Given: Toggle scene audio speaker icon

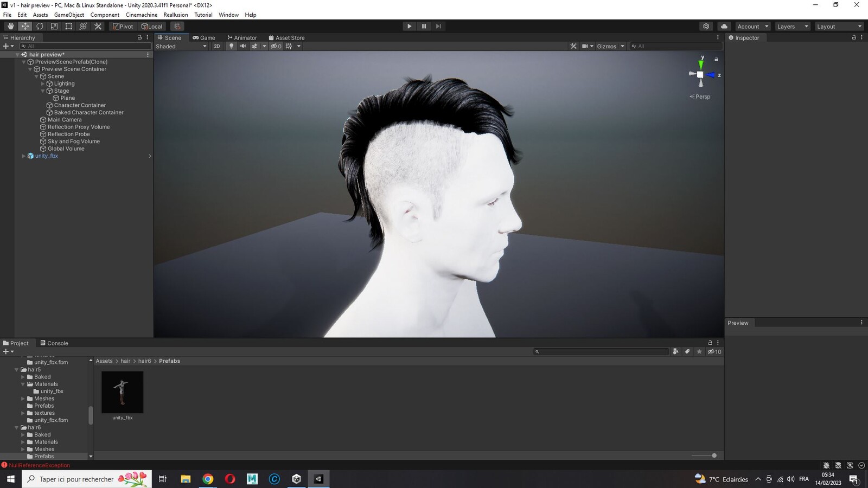Looking at the screenshot, I should click(243, 46).
